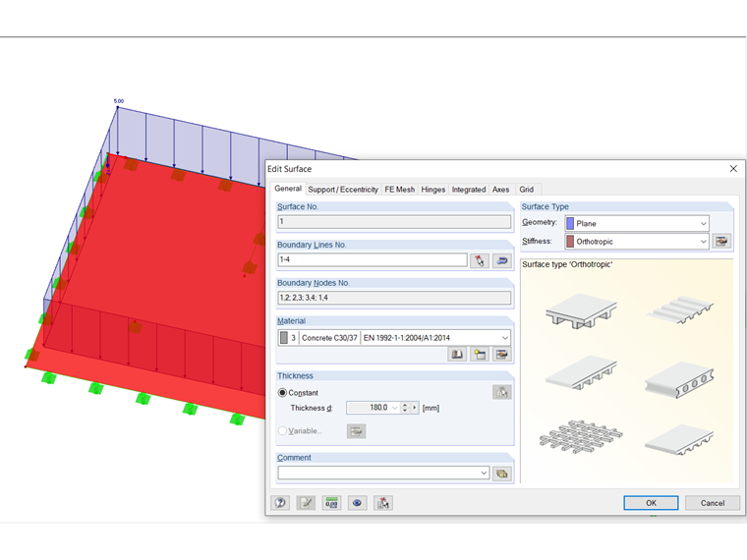747x560 pixels.
Task: Close the Edit Surface dialog
Action: [x=733, y=169]
